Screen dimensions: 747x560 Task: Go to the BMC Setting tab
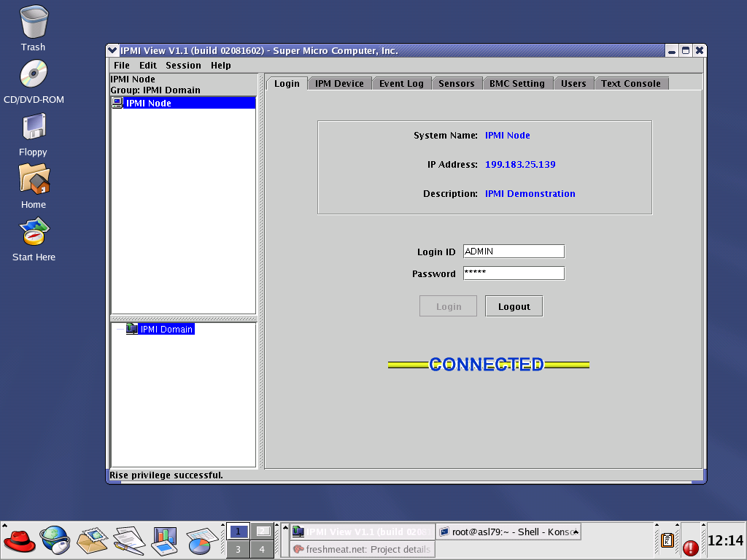517,83
